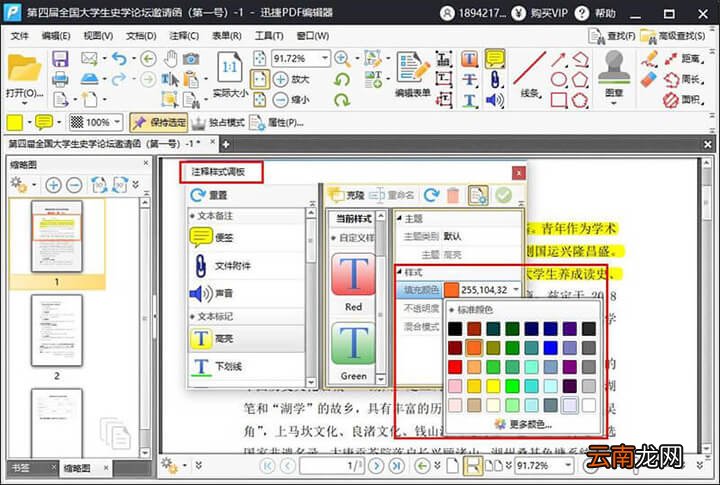This screenshot has height=485, width=720.
Task: Save document with floppy disk icon
Action: (60, 59)
